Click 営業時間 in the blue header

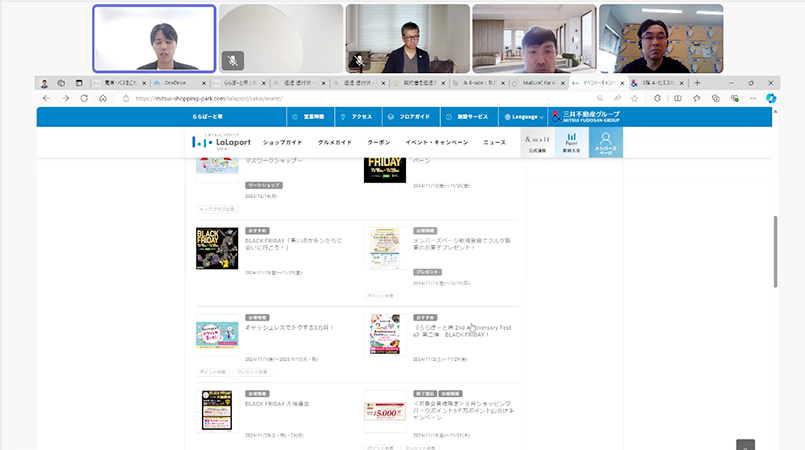(310, 117)
